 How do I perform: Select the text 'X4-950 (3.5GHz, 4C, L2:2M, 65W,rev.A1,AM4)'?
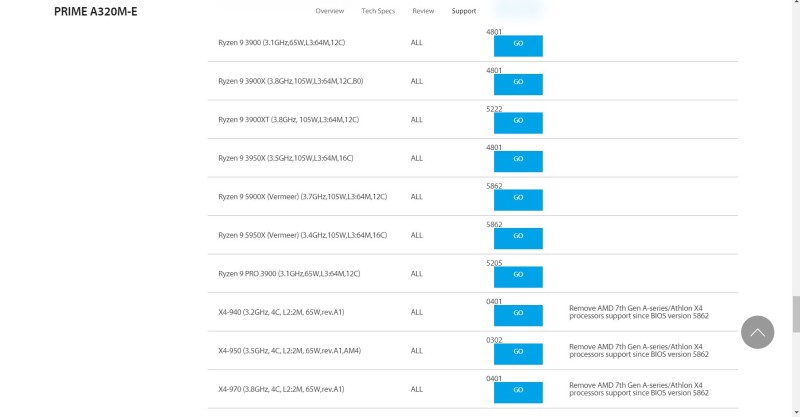(x=289, y=351)
